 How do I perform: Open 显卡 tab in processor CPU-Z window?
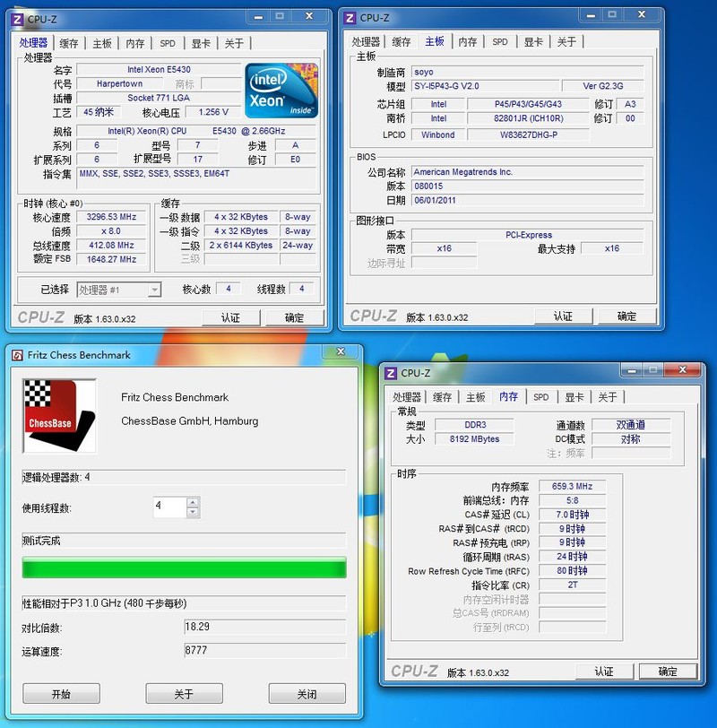[x=201, y=44]
